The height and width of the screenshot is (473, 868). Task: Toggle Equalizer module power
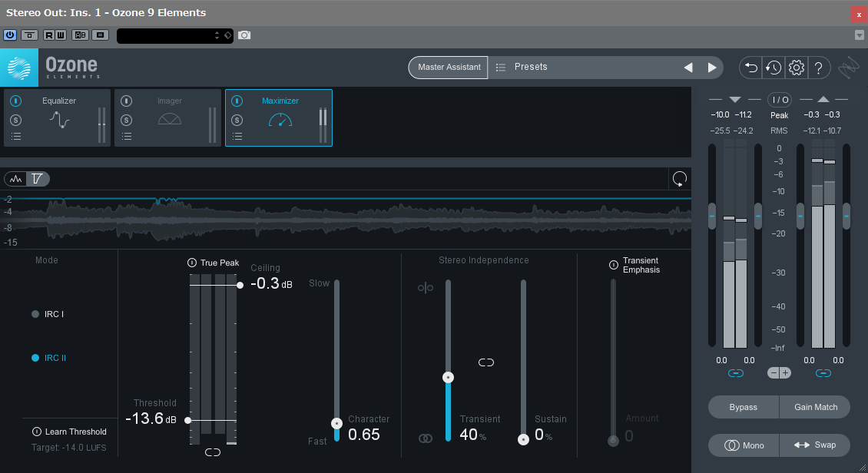(15, 101)
